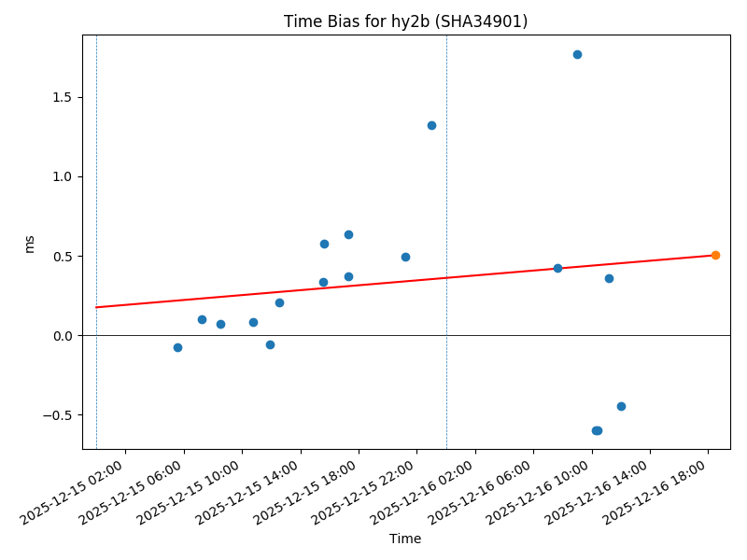Select the blue point lying on the red line
This screenshot has height=560, width=747.
point(557,268)
